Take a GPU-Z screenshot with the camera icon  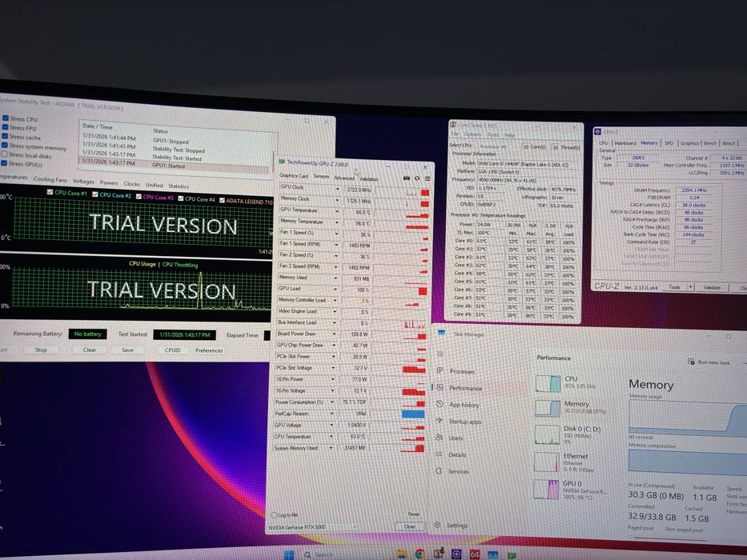point(407,178)
